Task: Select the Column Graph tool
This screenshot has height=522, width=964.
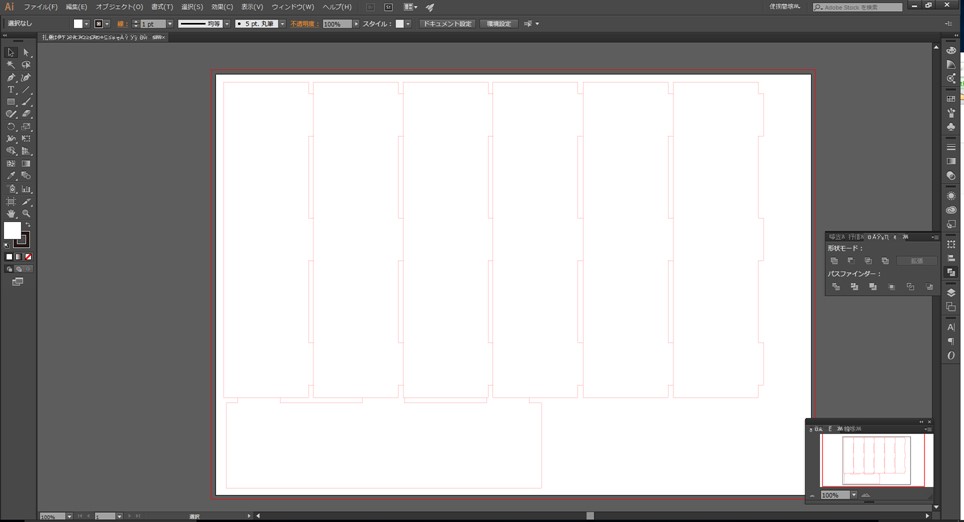Action: [26, 189]
